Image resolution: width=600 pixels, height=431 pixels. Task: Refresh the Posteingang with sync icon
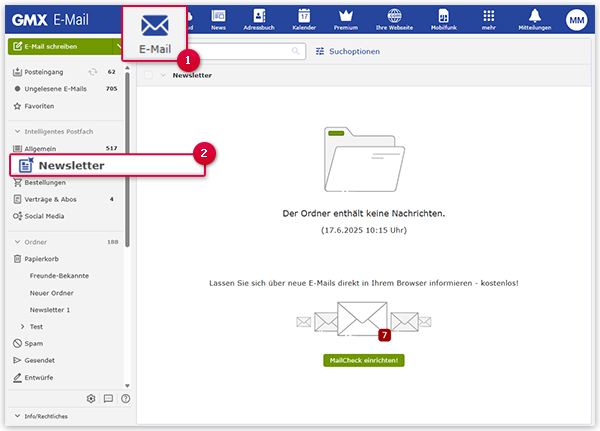click(93, 72)
